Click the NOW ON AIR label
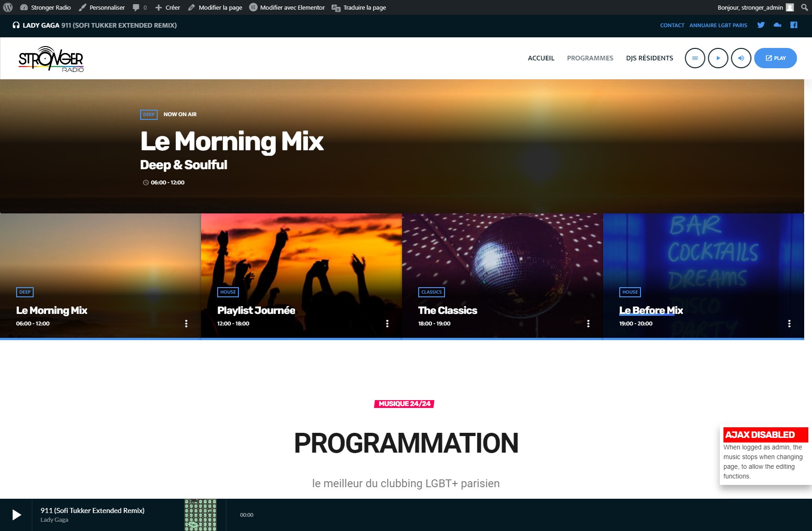 (180, 114)
